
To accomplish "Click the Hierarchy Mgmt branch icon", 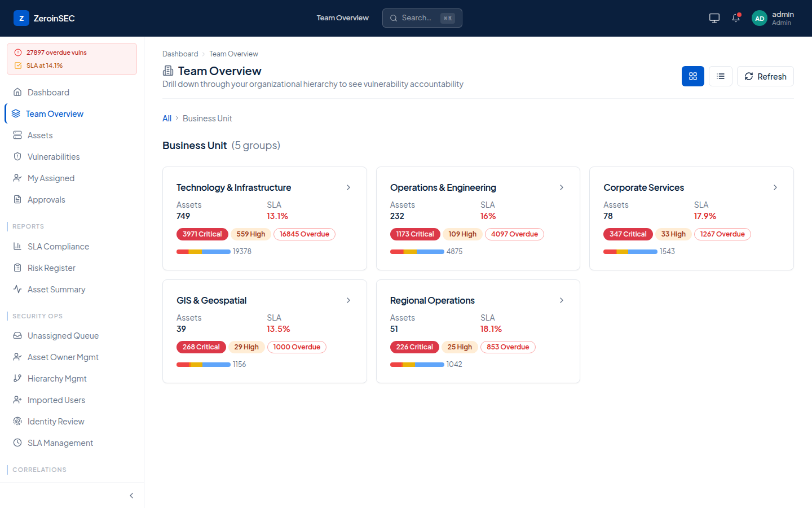I will point(17,378).
